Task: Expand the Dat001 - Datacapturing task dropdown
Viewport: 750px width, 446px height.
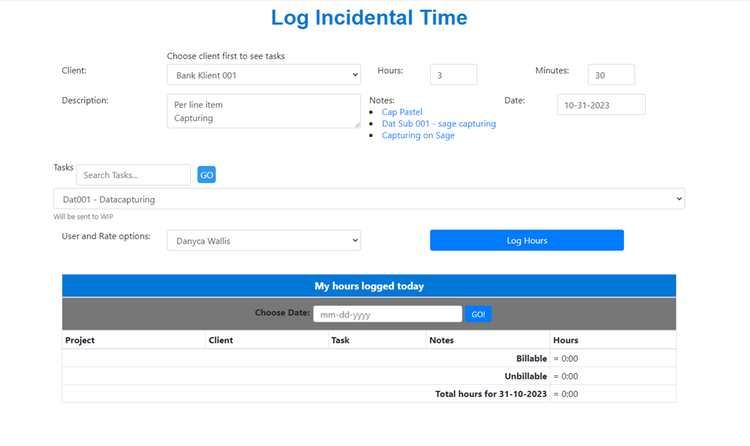Action: (368, 199)
